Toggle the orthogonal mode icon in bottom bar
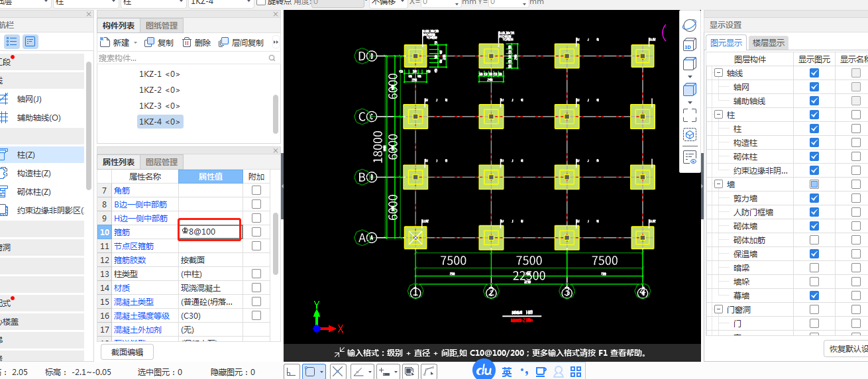Image resolution: width=868 pixels, height=379 pixels. pyautogui.click(x=292, y=372)
